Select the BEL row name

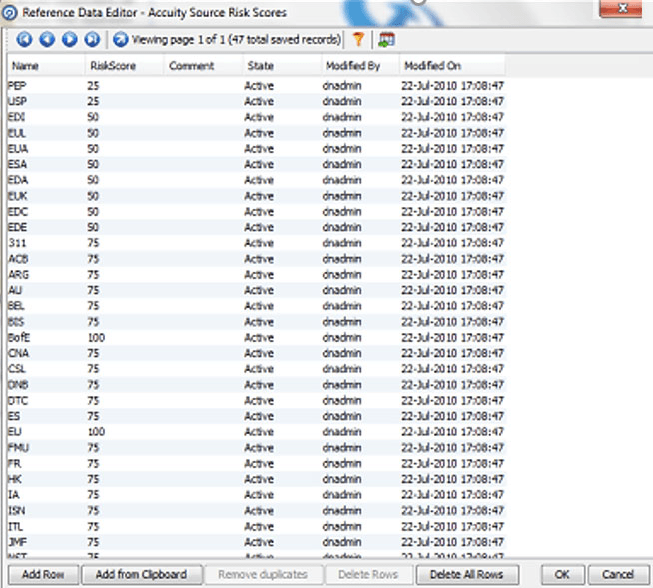(16, 306)
